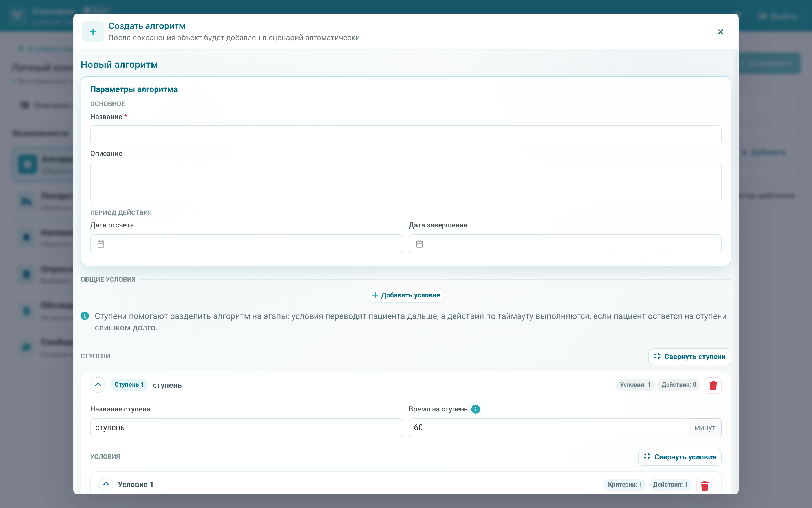Collapse Ступень 1 using its chevron
This screenshot has width=812, height=508.
tap(98, 385)
